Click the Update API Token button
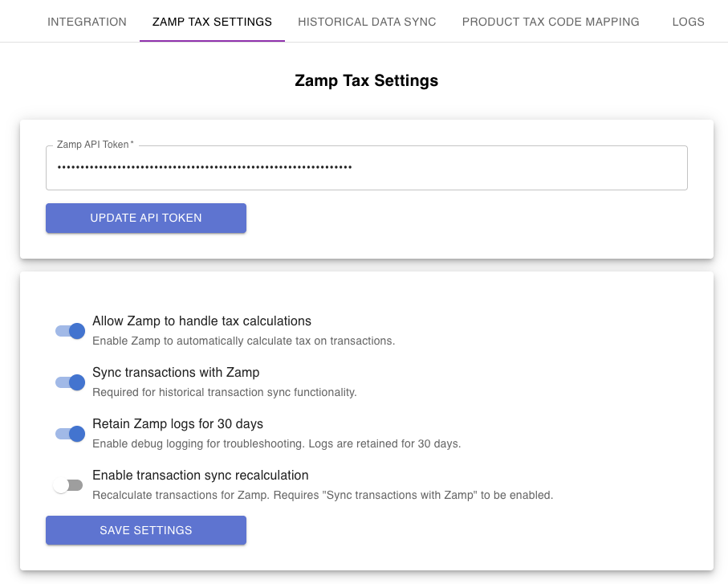The height and width of the screenshot is (584, 728). coord(146,218)
